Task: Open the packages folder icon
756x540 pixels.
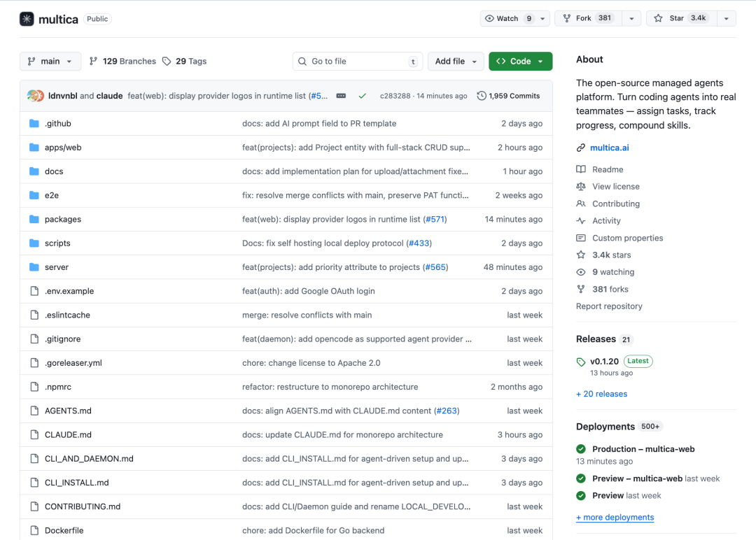Action: (34, 219)
